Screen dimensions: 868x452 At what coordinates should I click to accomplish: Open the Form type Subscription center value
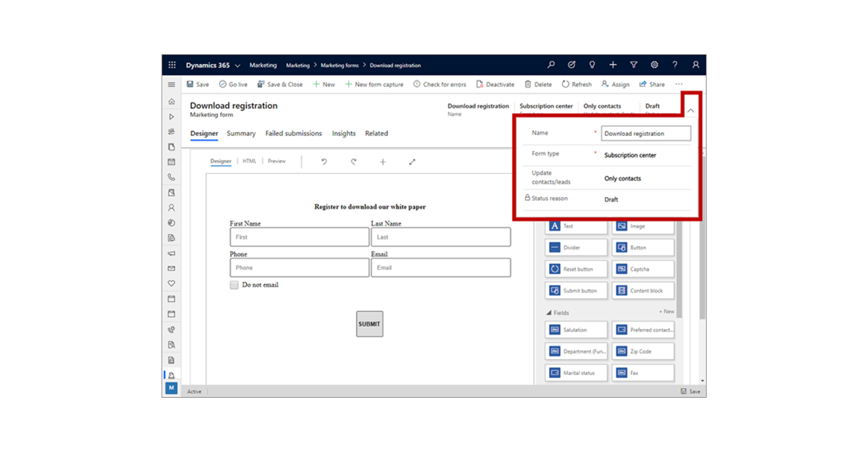630,155
